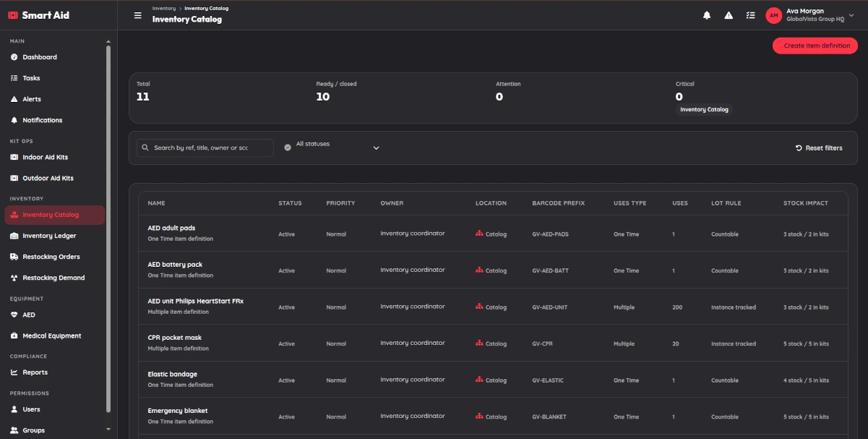868x439 pixels.
Task: Click the 4 stock / 5 in kits cell
Action: tap(806, 380)
